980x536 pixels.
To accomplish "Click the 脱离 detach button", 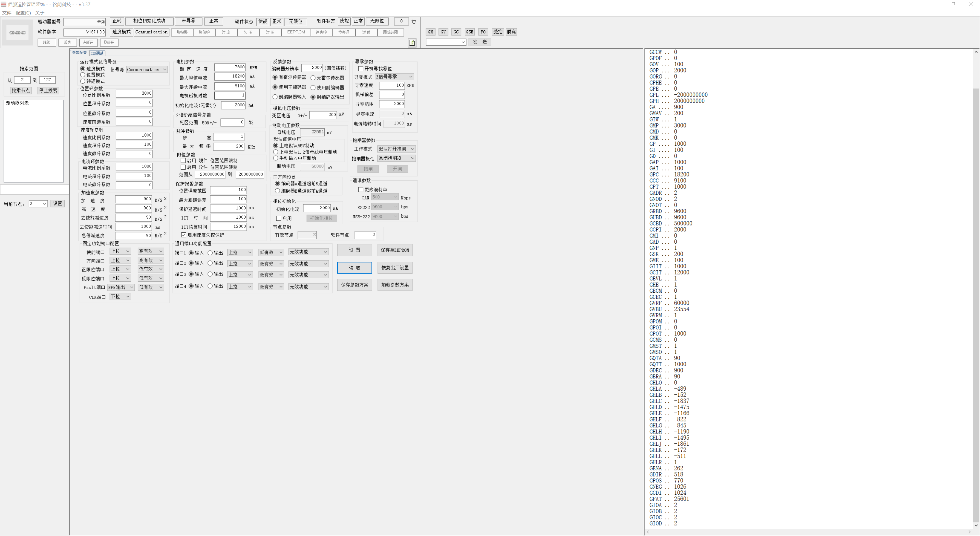I will pyautogui.click(x=511, y=32).
